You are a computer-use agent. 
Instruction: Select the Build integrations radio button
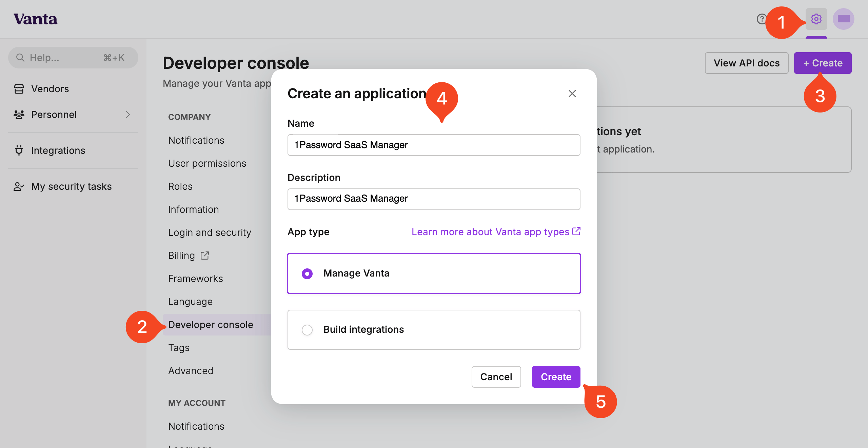click(307, 330)
